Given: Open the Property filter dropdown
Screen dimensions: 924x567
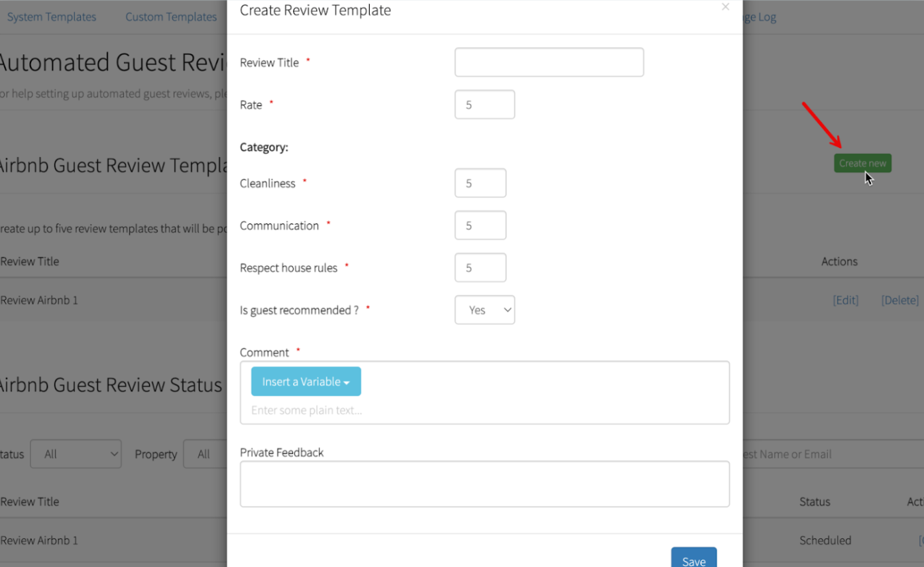Looking at the screenshot, I should point(205,454).
